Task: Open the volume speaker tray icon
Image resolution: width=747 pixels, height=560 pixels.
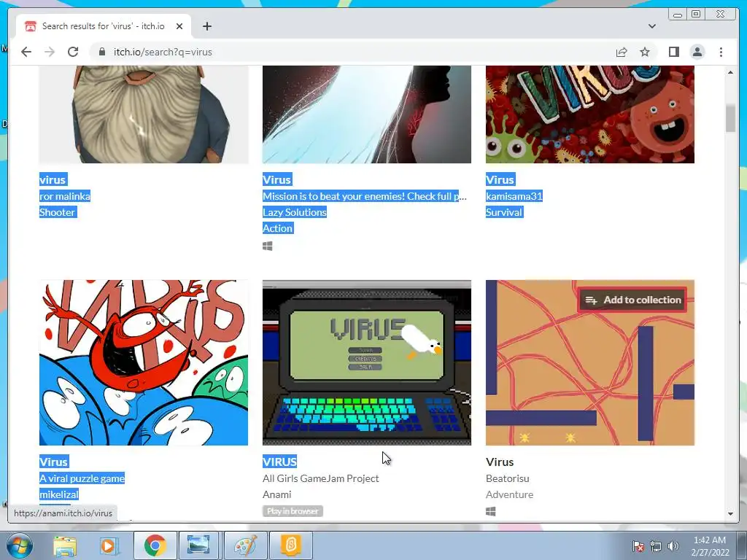Action: click(673, 546)
